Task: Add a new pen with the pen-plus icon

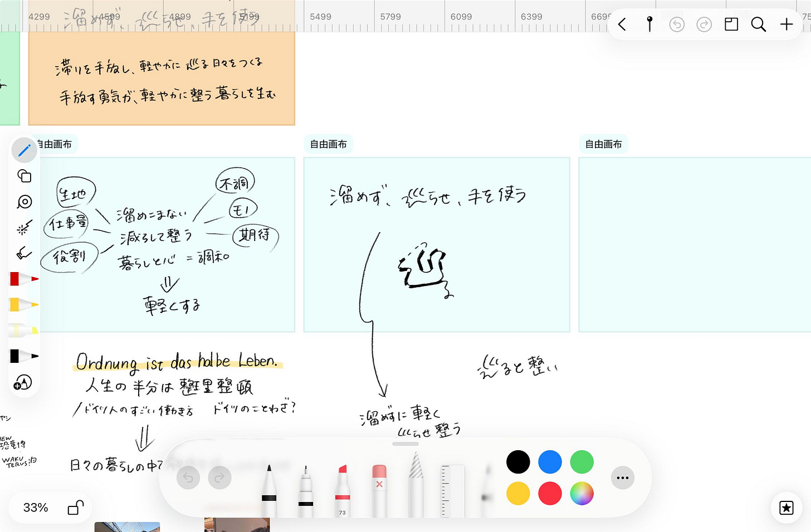Action: [x=24, y=383]
